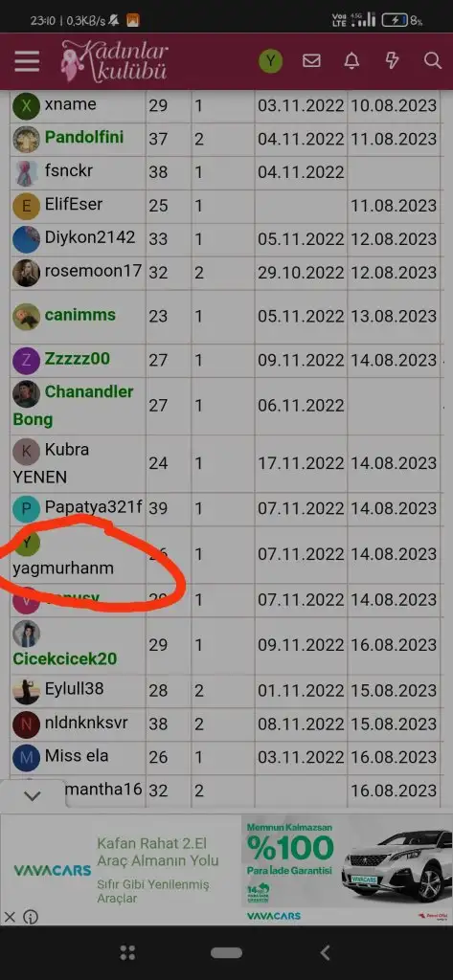Open the envelope messages inbox
This screenshot has width=453, height=980.
311,60
